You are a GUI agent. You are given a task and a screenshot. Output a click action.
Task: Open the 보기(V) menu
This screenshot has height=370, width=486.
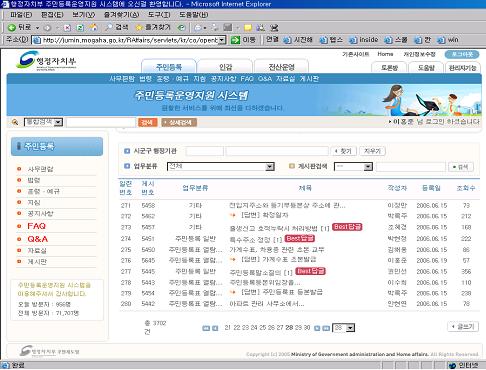84,15
